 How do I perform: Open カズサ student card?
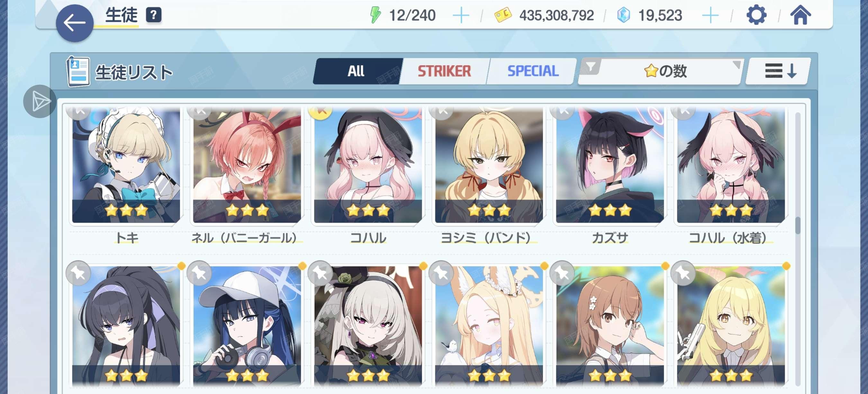coord(610,165)
